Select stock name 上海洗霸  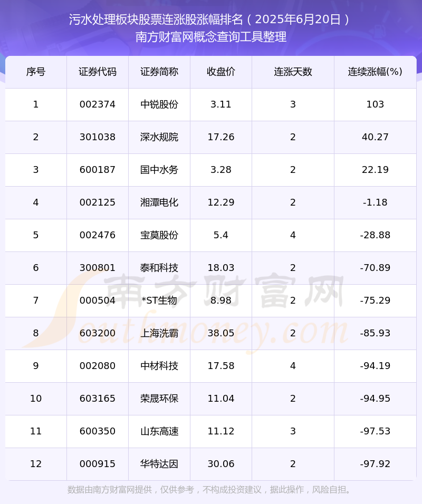click(159, 333)
